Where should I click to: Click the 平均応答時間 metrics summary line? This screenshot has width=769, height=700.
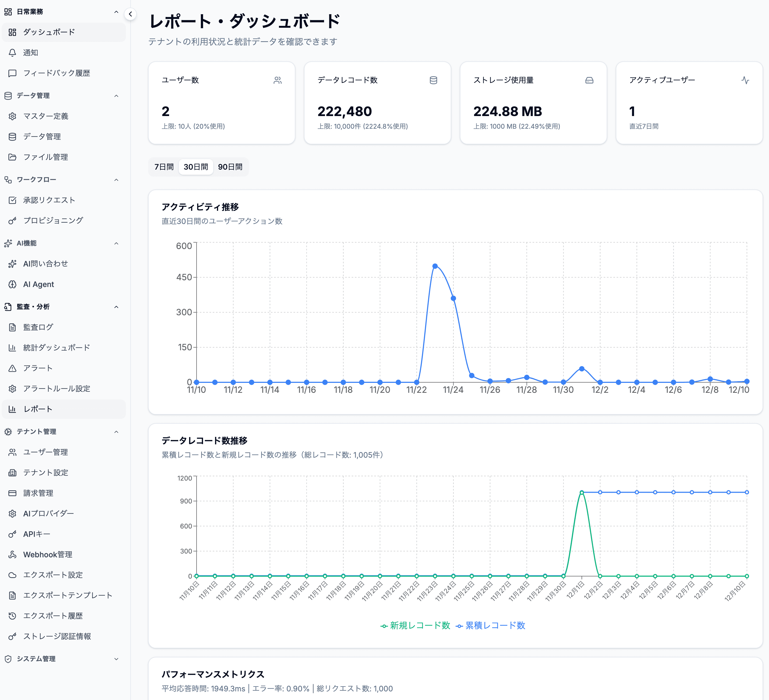(277, 688)
